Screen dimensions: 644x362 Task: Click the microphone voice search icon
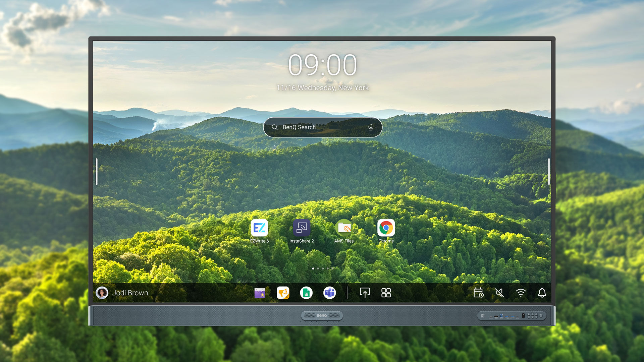point(371,127)
